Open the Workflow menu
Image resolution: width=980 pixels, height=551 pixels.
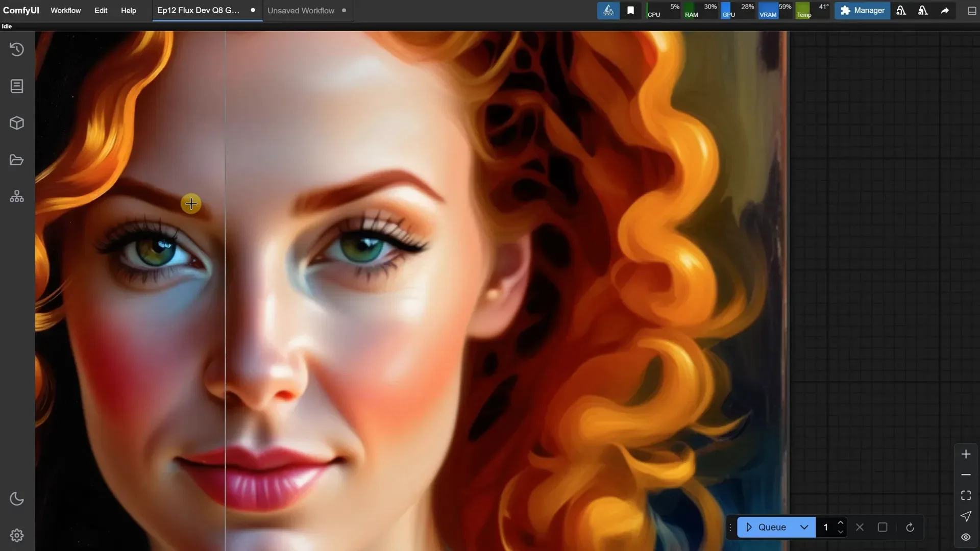point(65,11)
